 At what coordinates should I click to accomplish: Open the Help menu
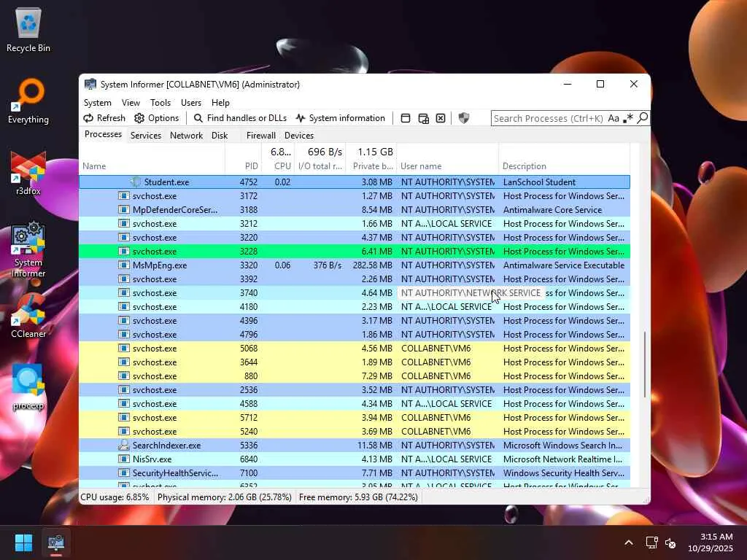point(220,103)
